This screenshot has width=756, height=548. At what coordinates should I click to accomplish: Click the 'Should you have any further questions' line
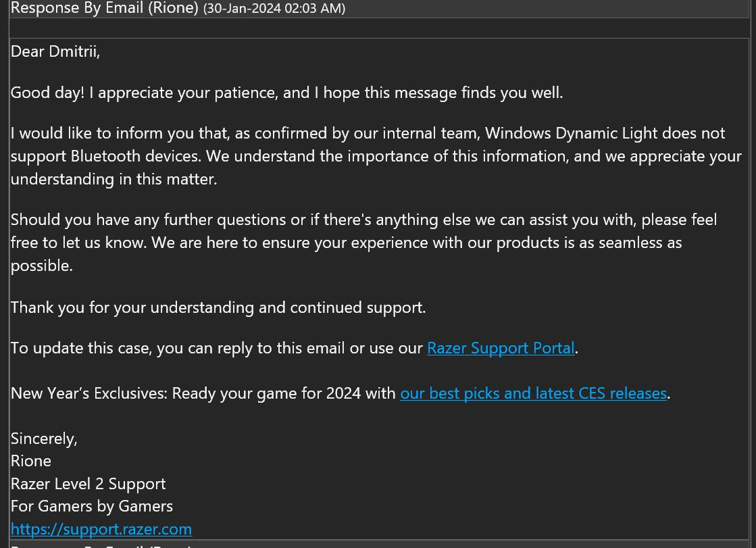pos(364,220)
